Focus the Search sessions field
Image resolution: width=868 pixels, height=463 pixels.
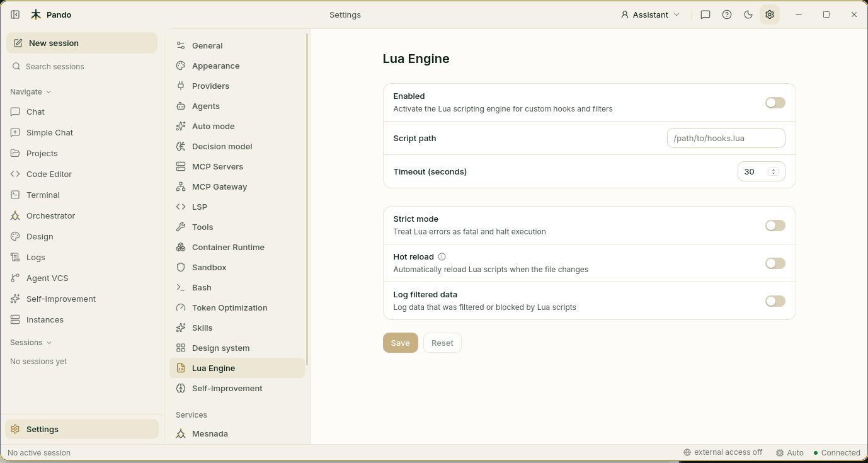[82, 66]
